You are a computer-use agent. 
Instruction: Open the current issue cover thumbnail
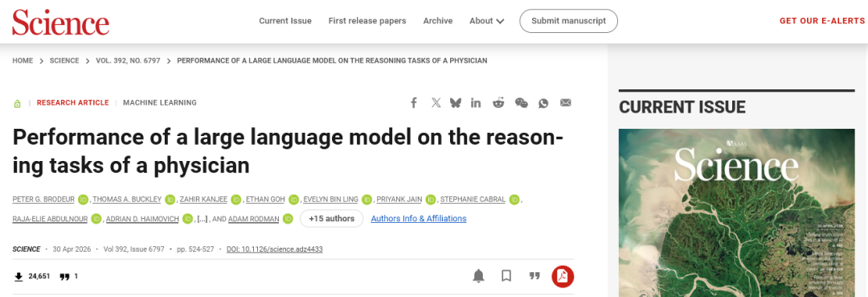point(736,212)
